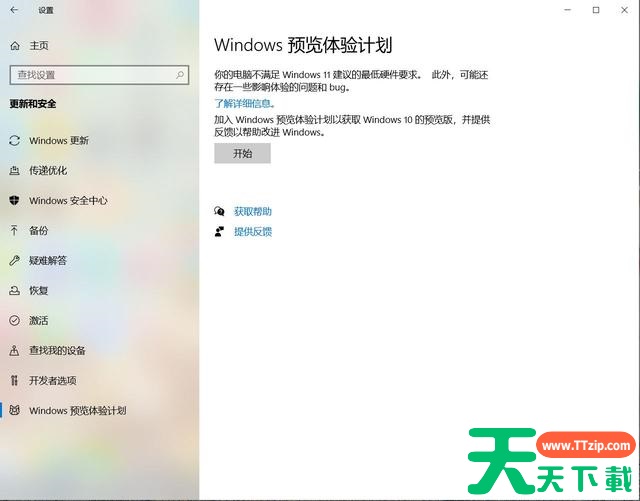Click the 恢复 icon

pyautogui.click(x=14, y=290)
